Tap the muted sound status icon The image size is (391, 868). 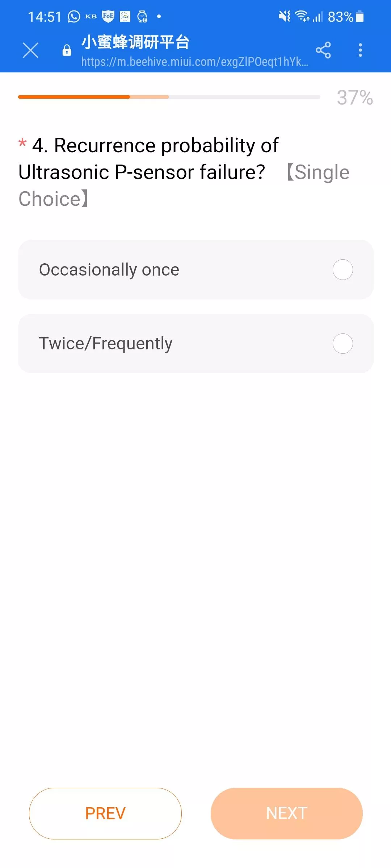point(284,16)
